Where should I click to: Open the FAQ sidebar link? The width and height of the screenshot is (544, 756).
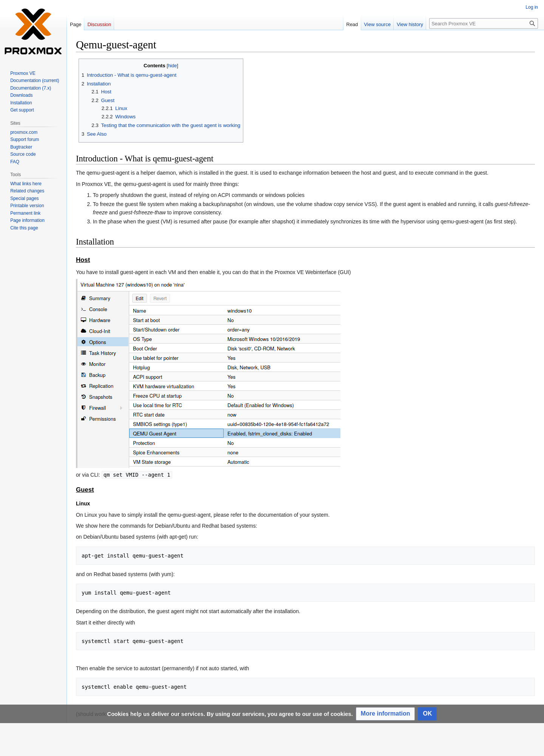pos(15,162)
